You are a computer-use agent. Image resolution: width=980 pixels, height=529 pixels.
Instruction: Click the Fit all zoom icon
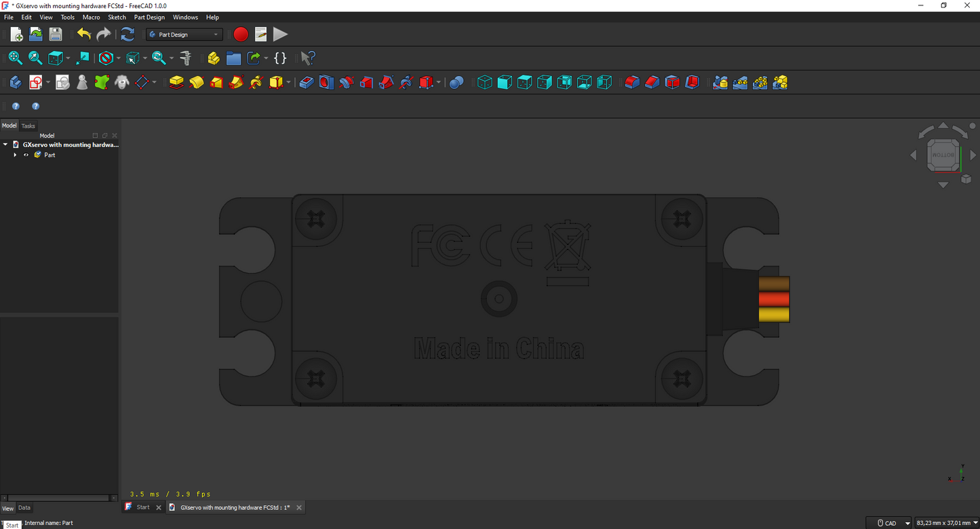pos(15,58)
